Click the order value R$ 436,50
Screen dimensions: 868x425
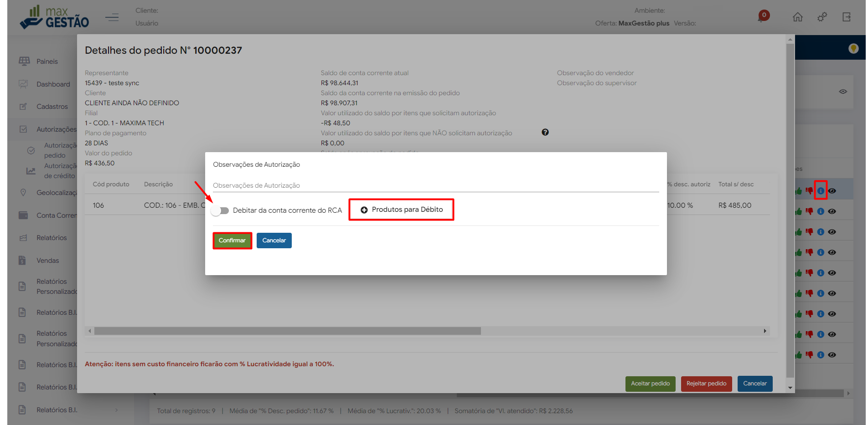(99, 163)
